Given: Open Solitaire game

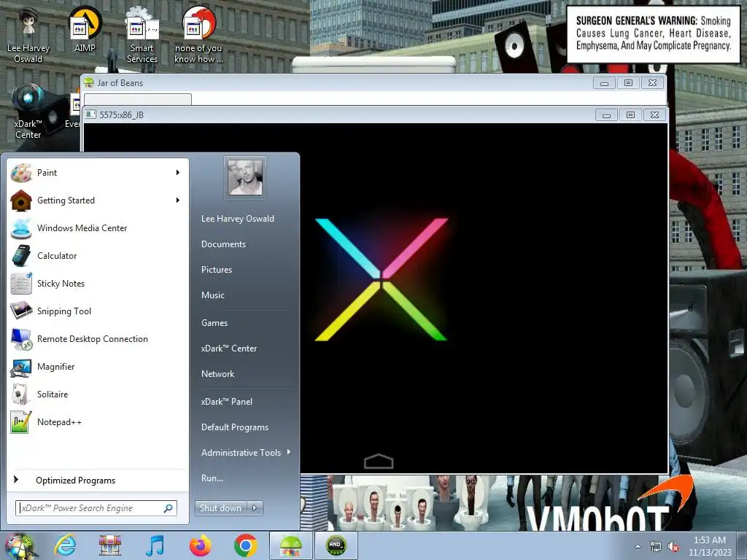Looking at the screenshot, I should tap(98, 394).
